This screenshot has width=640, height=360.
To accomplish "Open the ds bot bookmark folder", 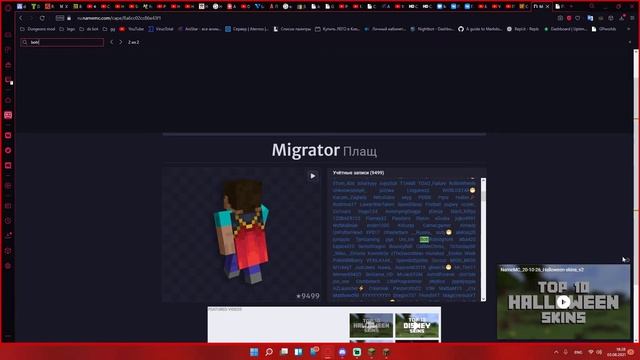I will tap(89, 29).
